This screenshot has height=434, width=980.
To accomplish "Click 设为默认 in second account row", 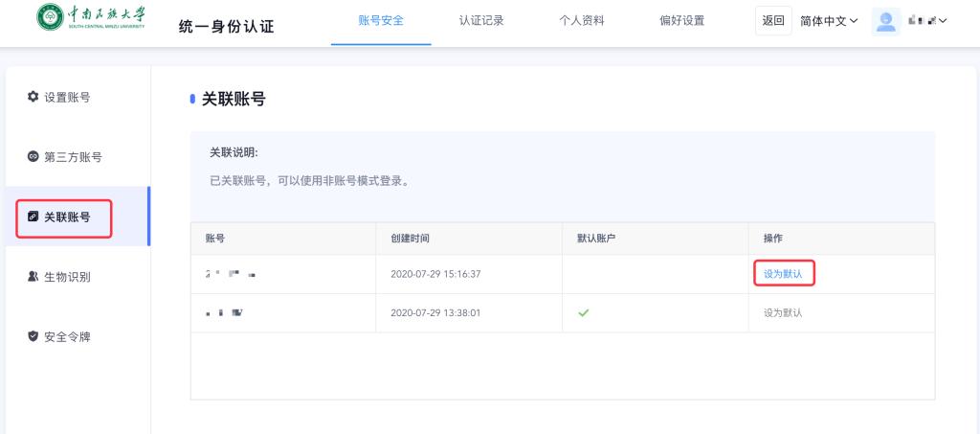I will (x=782, y=312).
